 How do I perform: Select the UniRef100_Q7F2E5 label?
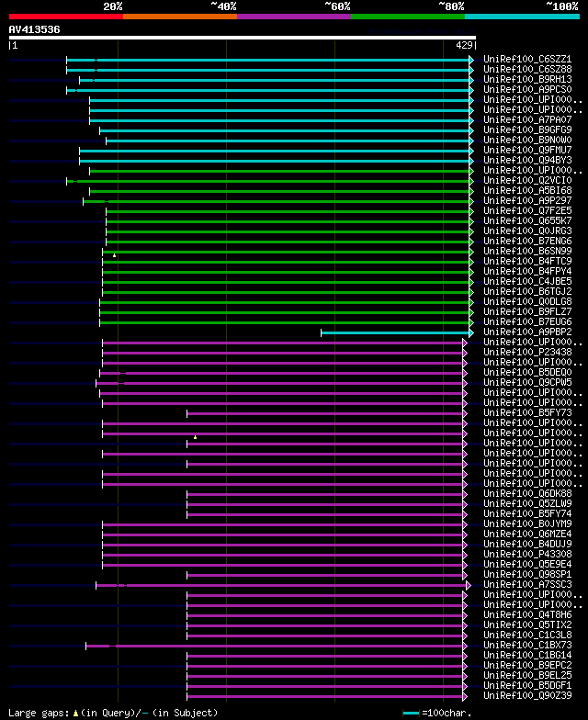pos(527,211)
